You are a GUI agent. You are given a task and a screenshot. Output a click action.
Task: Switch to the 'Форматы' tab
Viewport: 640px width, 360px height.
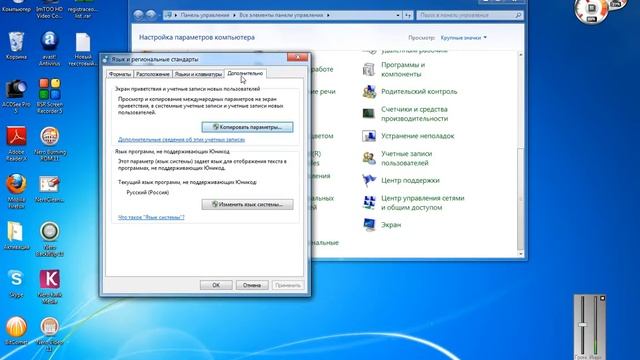[120, 74]
